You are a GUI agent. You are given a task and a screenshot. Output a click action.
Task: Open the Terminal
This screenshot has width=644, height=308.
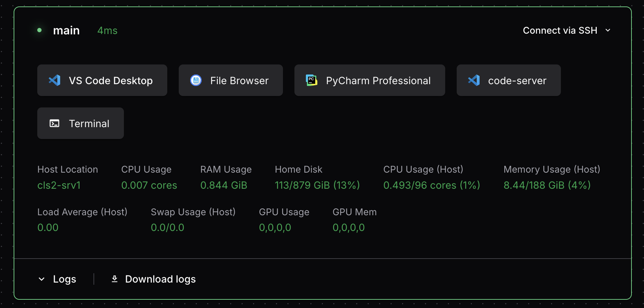[x=81, y=123]
